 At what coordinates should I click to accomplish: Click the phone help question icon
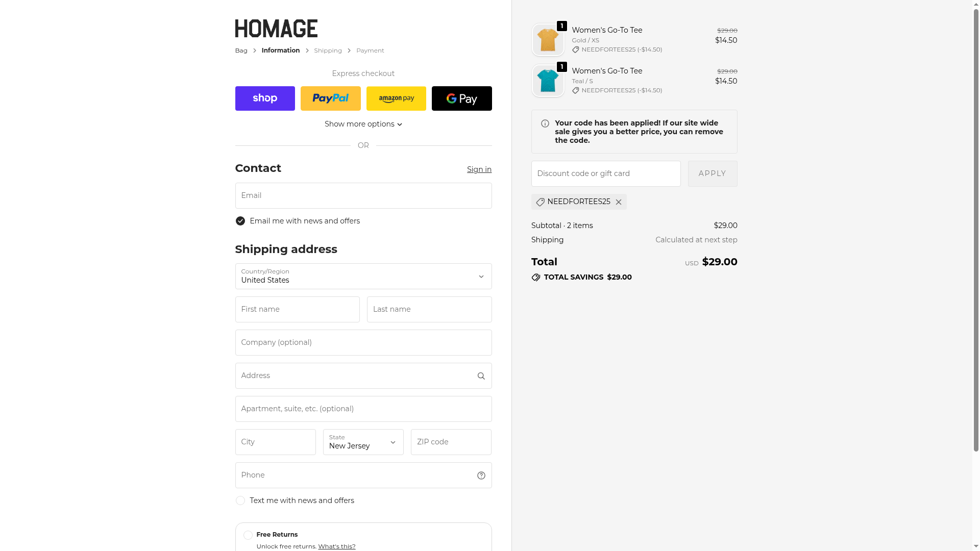coord(481,475)
